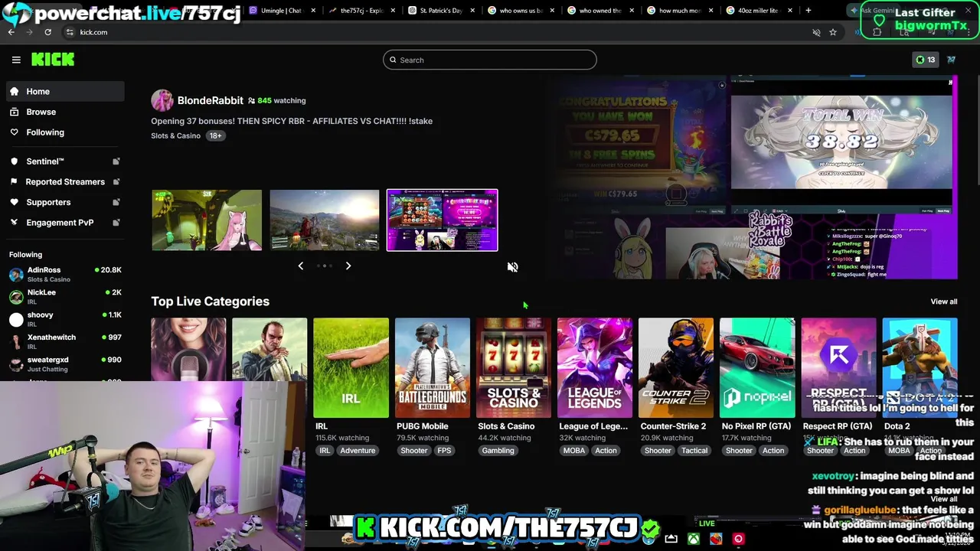Open the BlondeRabbit channel name link

(211, 100)
